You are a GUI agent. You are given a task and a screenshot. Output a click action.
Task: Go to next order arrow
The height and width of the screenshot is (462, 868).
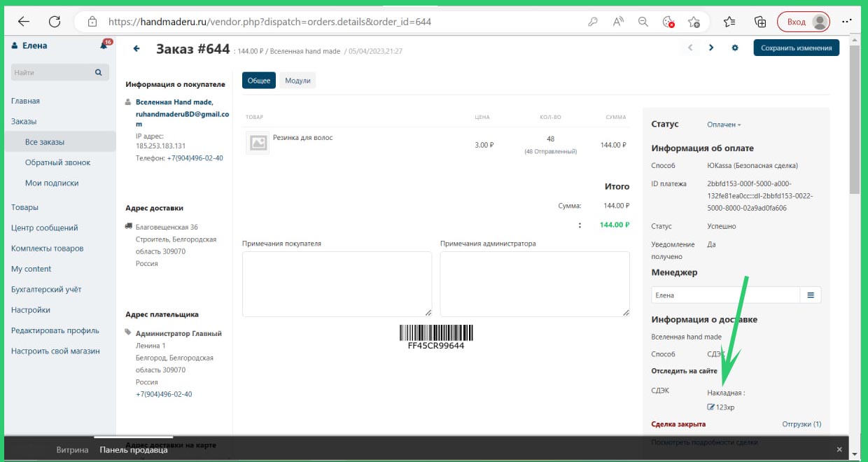(711, 48)
